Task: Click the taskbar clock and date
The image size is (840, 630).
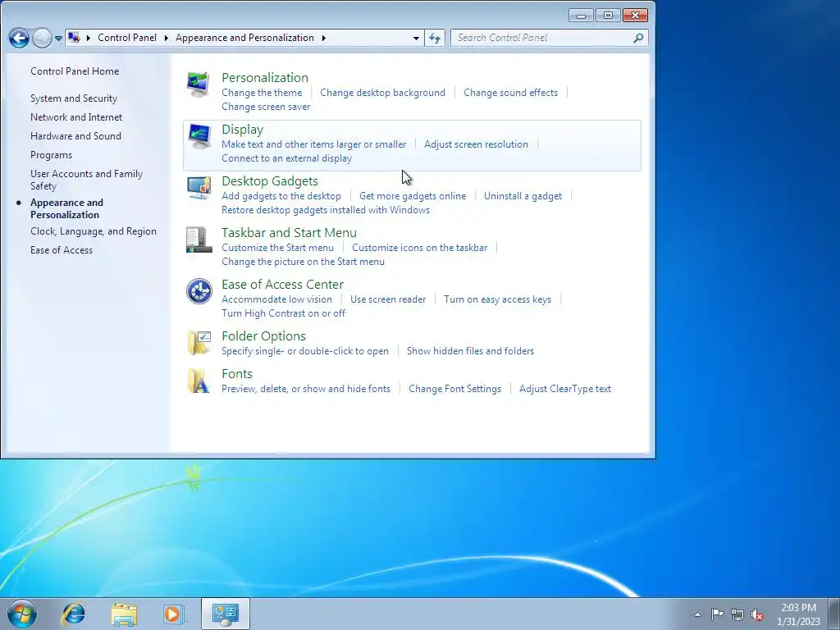Action: click(798, 614)
